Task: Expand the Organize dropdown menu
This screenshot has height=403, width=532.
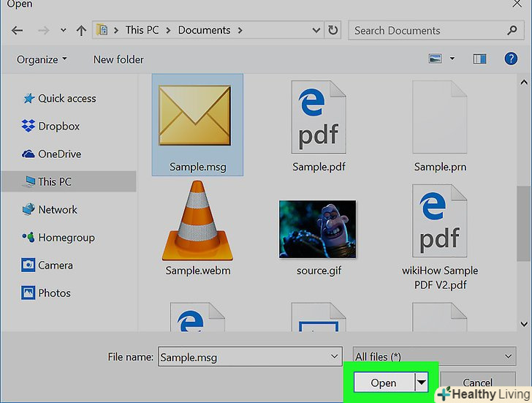Action: click(42, 59)
